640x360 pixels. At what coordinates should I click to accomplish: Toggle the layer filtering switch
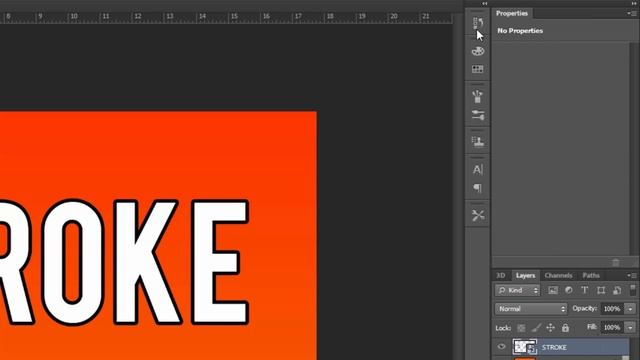[x=633, y=290]
